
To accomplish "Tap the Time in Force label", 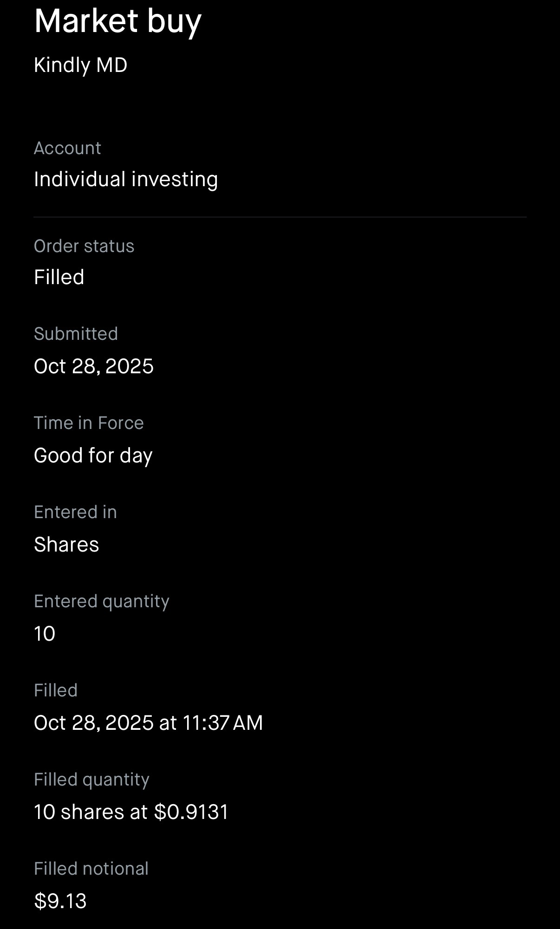I will coord(89,423).
